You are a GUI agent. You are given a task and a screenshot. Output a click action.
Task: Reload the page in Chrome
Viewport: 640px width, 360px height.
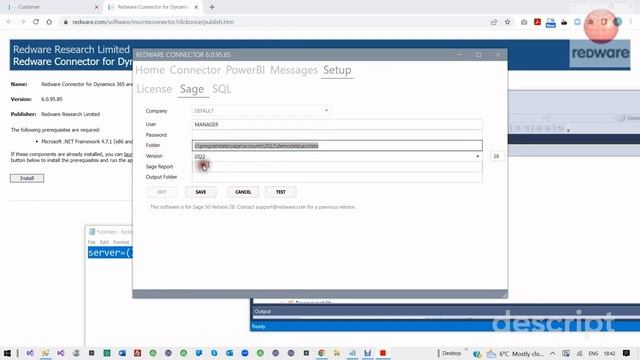pos(36,22)
